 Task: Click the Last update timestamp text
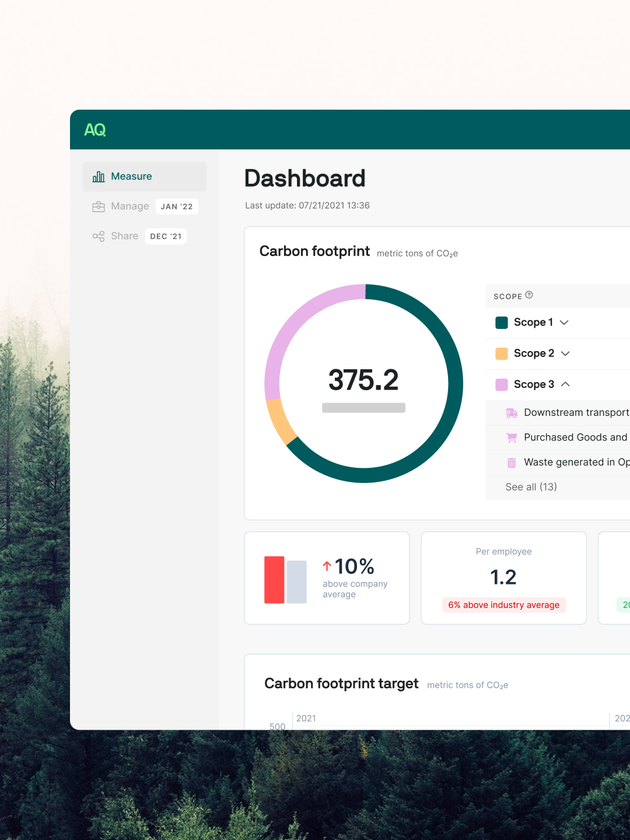[x=307, y=205]
